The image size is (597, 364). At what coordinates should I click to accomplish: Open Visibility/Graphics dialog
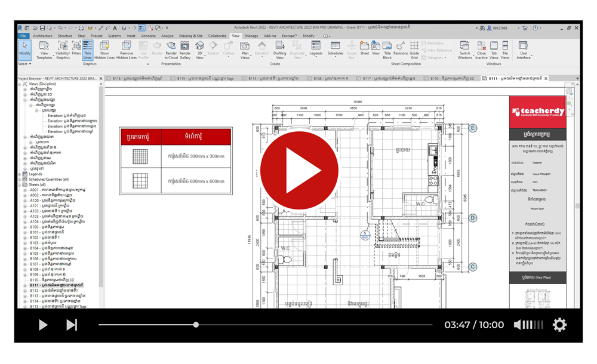click(x=63, y=50)
